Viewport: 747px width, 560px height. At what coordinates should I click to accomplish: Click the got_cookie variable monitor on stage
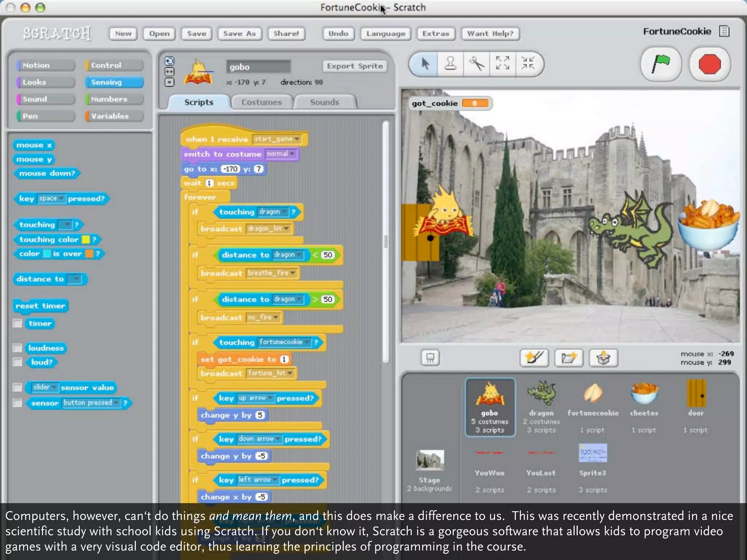coord(450,103)
